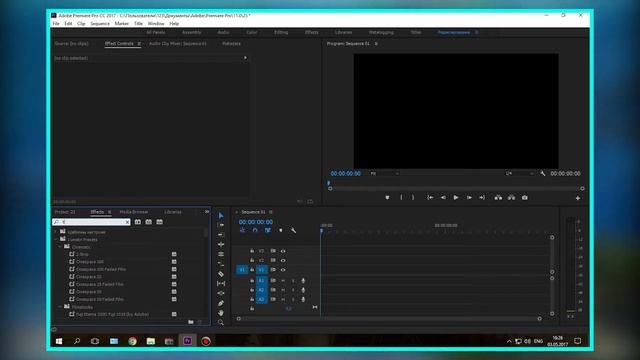The image size is (640, 360).
Task: Click Mark Out bracket button
Action: click(413, 198)
